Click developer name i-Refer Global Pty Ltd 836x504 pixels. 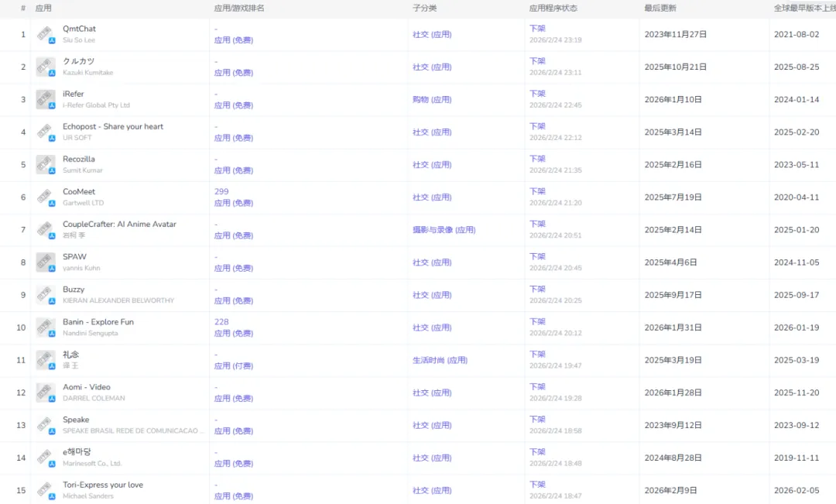pyautogui.click(x=97, y=105)
